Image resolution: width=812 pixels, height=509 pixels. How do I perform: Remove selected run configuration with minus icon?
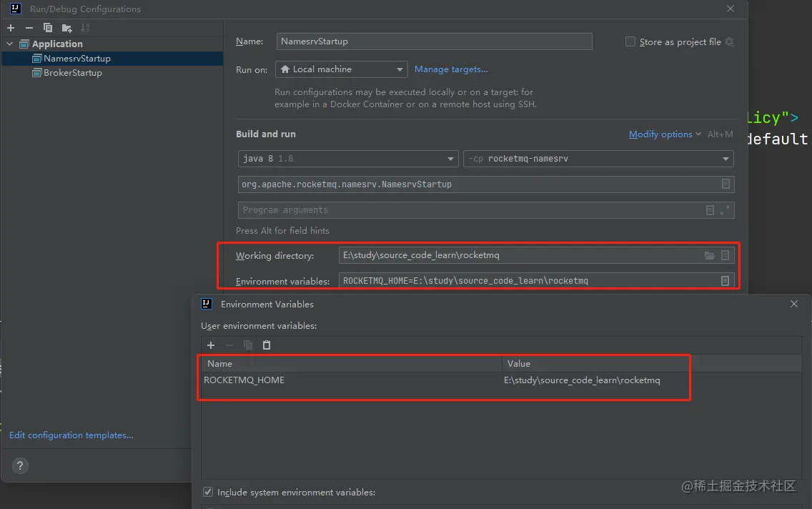coord(29,28)
